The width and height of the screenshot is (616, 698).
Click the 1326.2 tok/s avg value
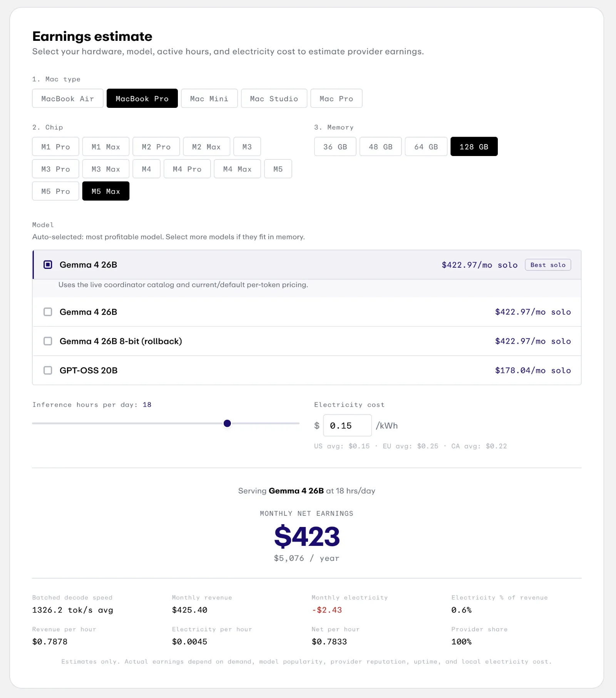(73, 610)
